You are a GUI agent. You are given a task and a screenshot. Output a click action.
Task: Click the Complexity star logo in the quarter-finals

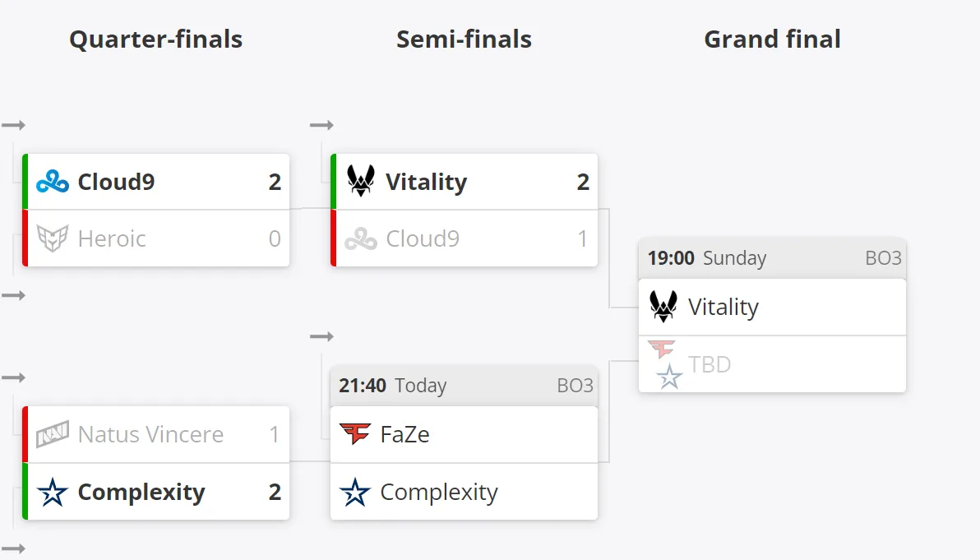point(53,492)
